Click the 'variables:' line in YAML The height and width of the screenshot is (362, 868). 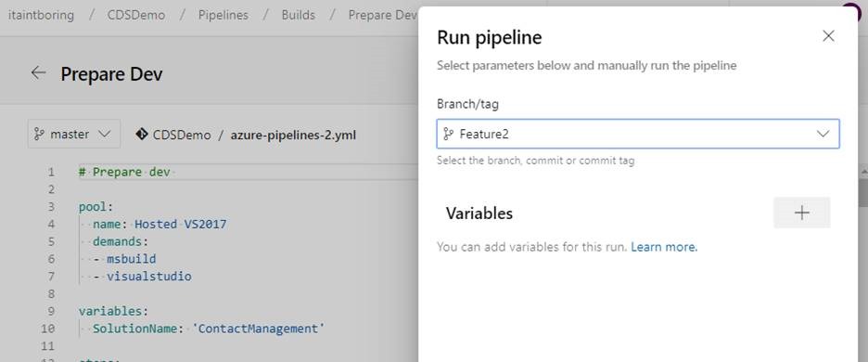(113, 311)
